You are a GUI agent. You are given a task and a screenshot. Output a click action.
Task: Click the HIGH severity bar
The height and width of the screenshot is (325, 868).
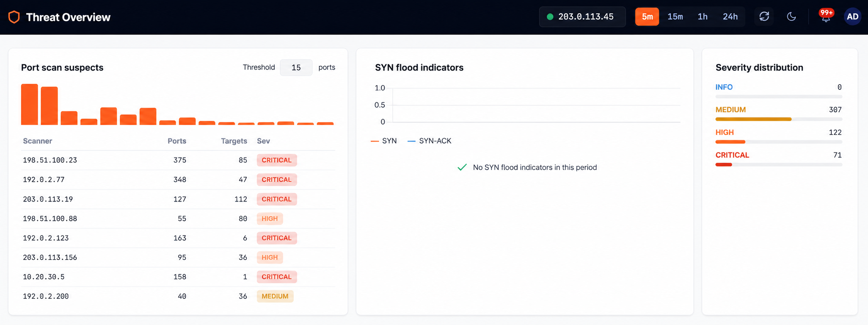(779, 142)
